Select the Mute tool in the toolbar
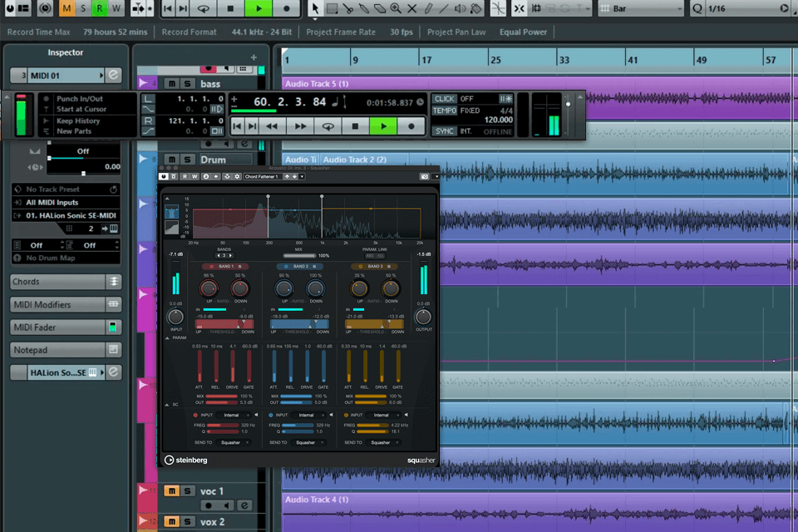This screenshot has height=532, width=798. click(411, 9)
